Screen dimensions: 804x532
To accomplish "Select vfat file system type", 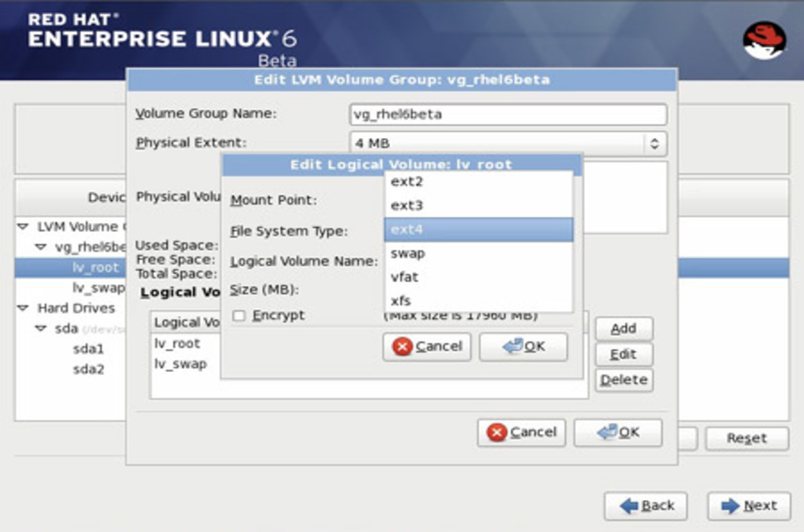I will 478,277.
